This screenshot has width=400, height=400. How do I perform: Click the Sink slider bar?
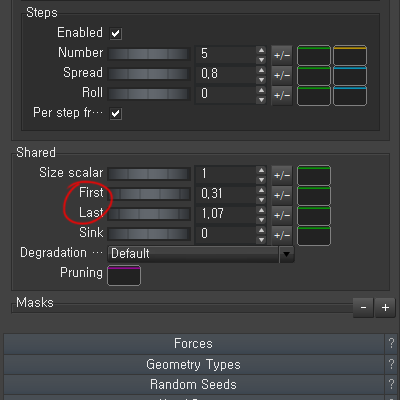149,234
